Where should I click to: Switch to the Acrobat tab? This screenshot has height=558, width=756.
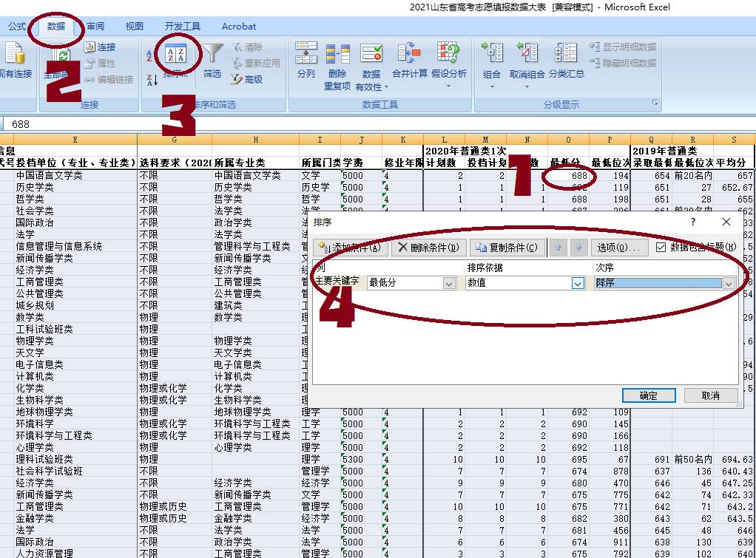click(x=239, y=27)
